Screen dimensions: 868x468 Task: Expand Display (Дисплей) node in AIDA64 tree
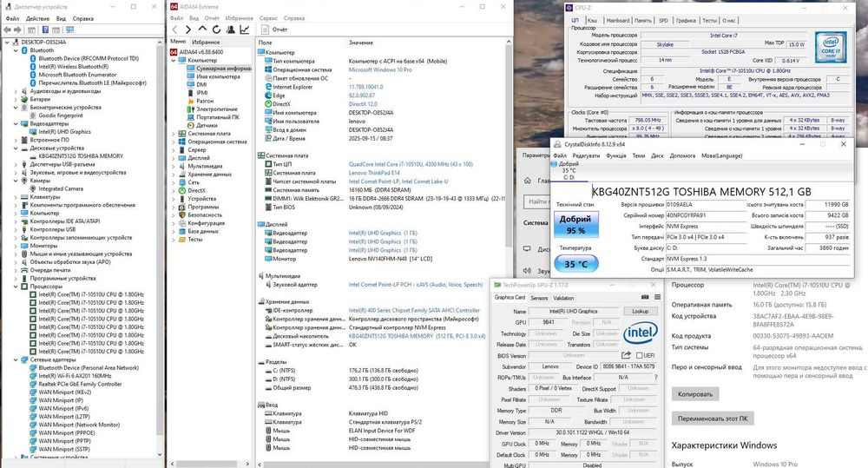click(174, 158)
